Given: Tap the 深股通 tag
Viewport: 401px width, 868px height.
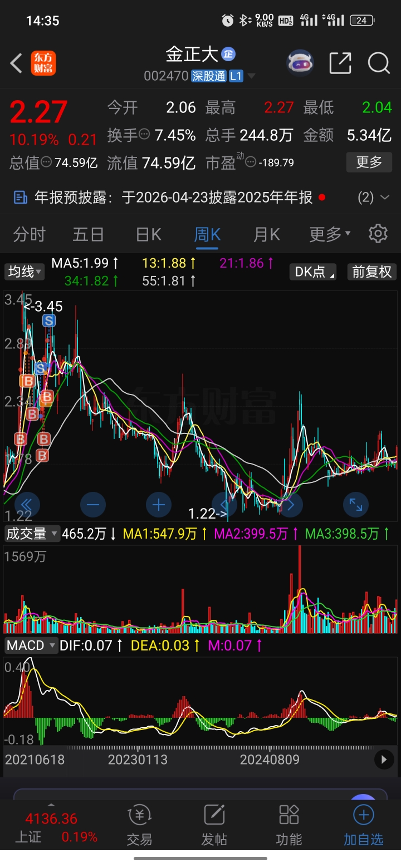Looking at the screenshot, I should 209,76.
